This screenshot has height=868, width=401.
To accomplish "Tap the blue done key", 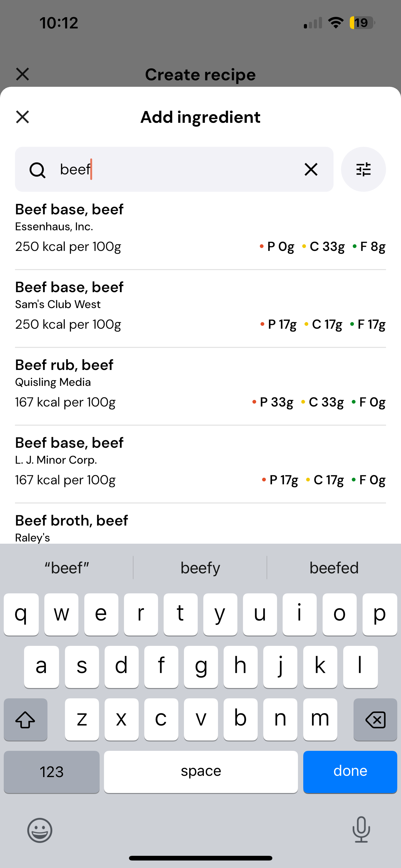I will (350, 772).
